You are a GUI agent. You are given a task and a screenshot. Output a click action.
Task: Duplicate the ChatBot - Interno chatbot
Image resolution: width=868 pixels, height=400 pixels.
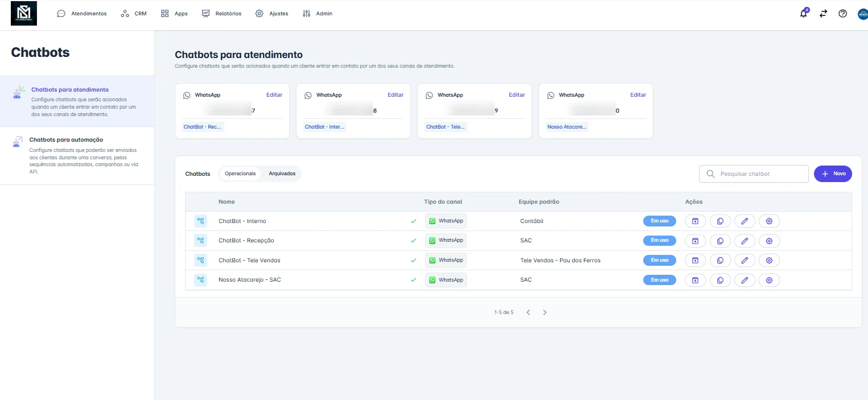point(720,221)
